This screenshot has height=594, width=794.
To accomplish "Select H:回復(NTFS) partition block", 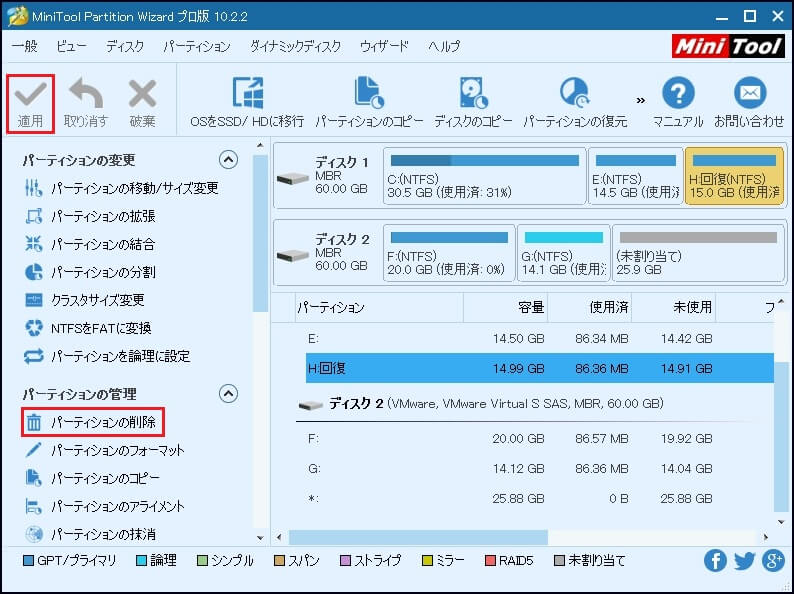I will (734, 176).
